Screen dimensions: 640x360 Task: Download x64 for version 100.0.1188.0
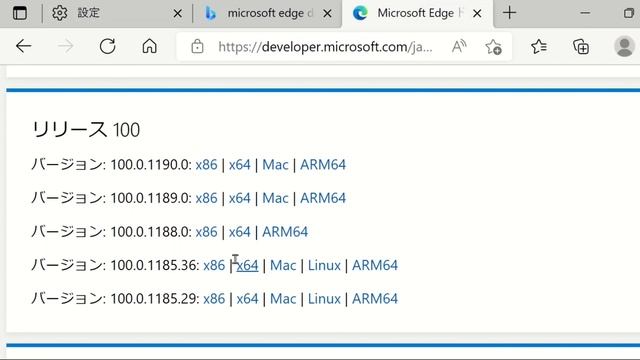point(240,232)
